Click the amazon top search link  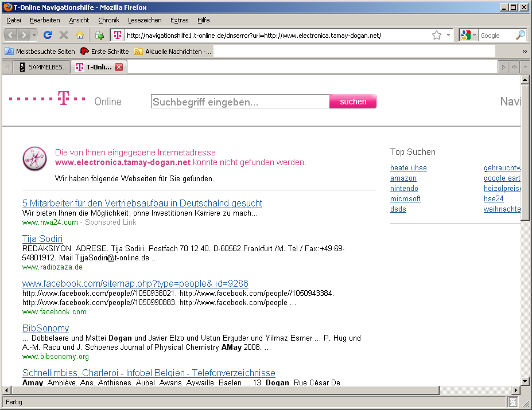point(403,178)
